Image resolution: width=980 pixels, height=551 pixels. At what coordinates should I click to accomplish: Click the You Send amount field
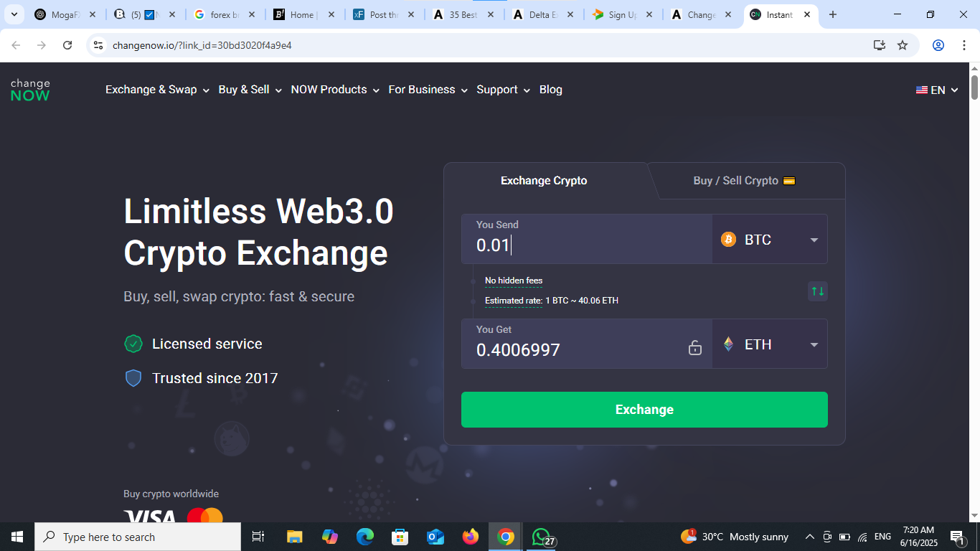587,239
